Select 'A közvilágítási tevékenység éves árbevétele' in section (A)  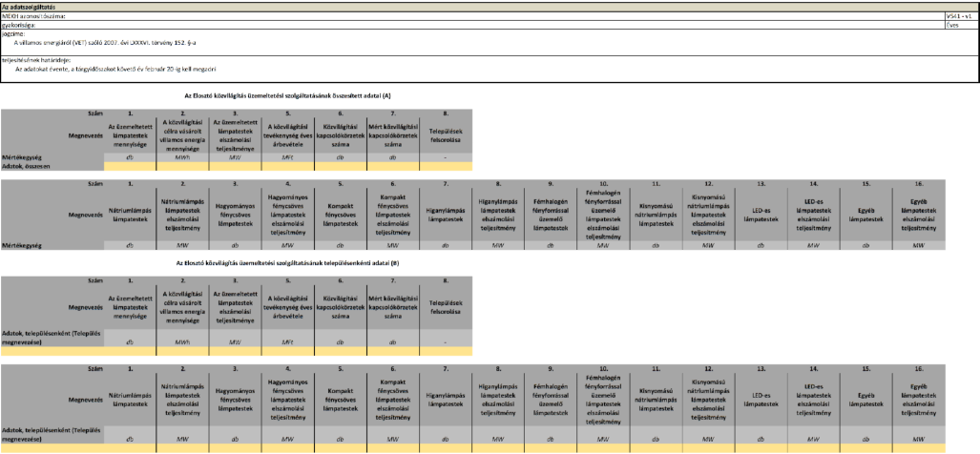point(288,134)
